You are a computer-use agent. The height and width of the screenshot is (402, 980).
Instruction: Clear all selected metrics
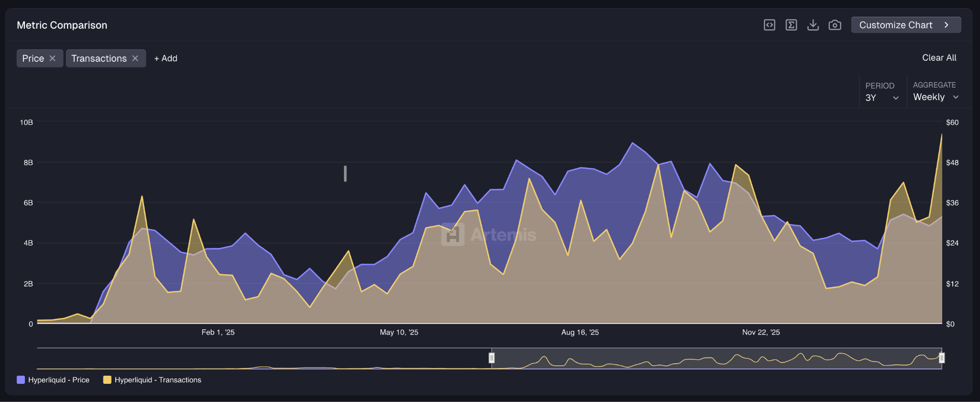[939, 58]
